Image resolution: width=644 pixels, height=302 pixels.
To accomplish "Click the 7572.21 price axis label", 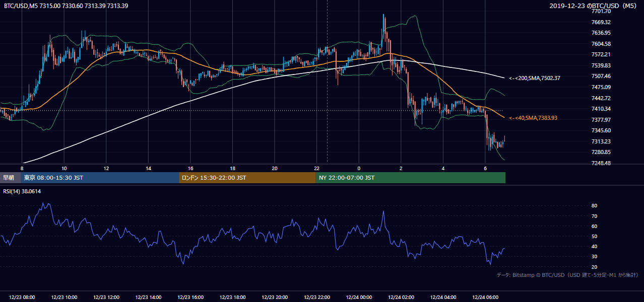I will 601,55.
